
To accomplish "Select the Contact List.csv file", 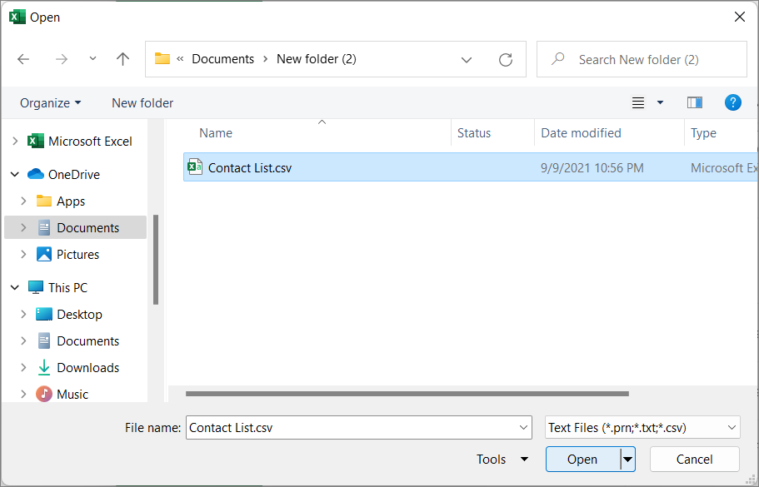I will 471,167.
